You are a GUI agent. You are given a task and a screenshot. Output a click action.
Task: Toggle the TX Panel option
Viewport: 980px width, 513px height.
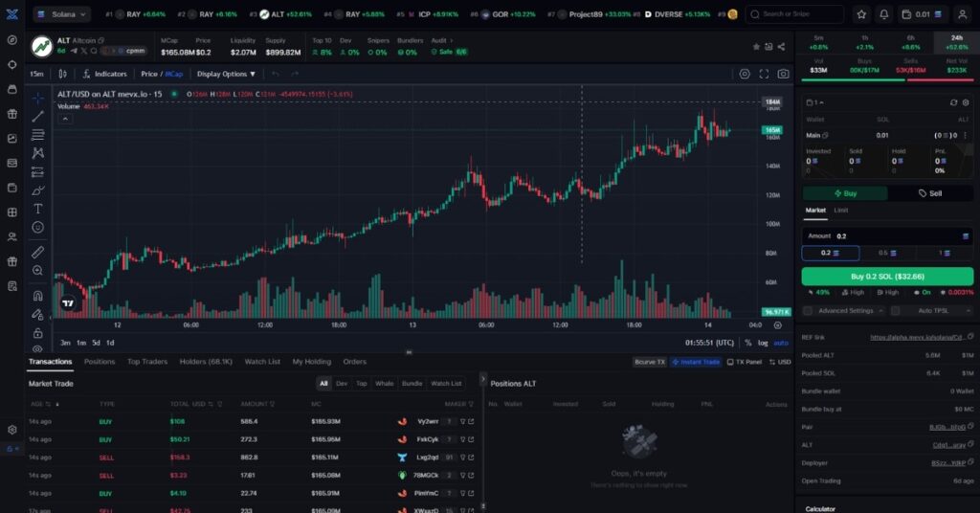click(745, 362)
